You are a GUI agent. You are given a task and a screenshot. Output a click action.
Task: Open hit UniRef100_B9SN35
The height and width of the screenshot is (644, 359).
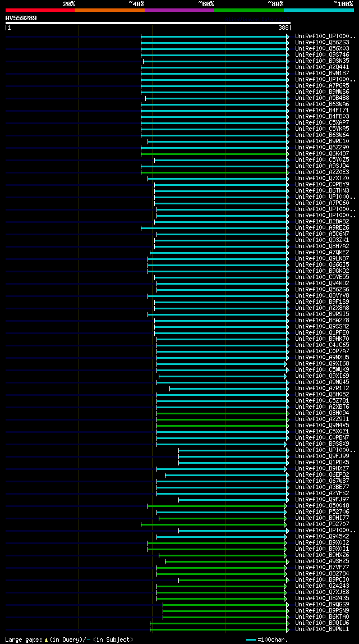click(322, 61)
